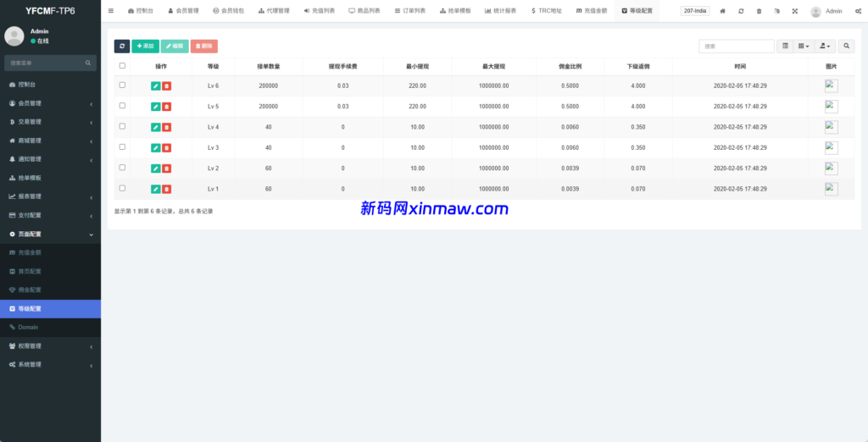Screen dimensions: 868x442
Task: Edit the Lv 2 row
Action: 156,169
